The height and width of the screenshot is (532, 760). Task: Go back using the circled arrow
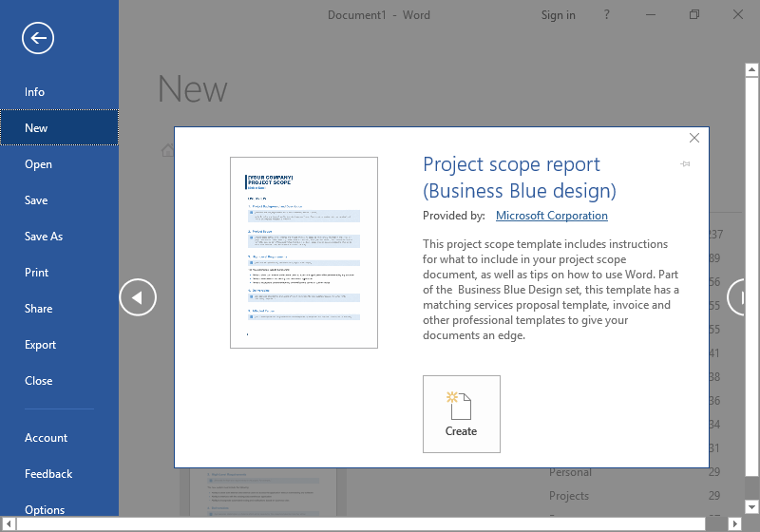pyautogui.click(x=38, y=38)
